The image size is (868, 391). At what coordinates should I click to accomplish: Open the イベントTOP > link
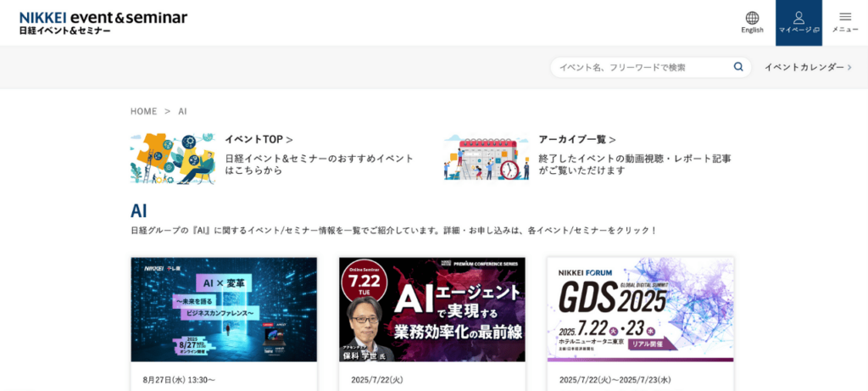click(259, 140)
